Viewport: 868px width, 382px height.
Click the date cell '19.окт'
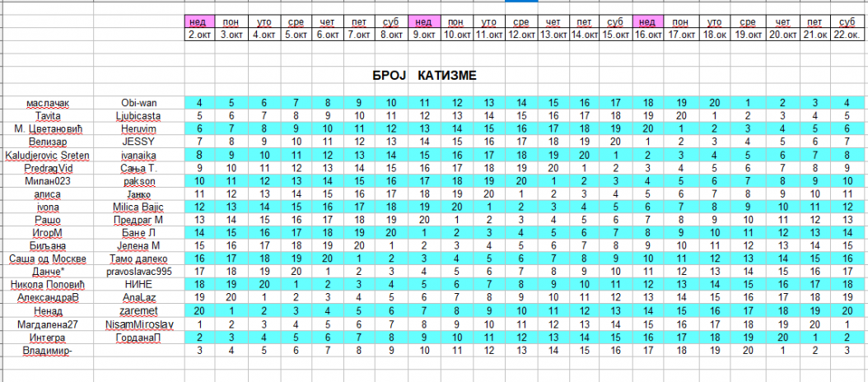coord(747,35)
